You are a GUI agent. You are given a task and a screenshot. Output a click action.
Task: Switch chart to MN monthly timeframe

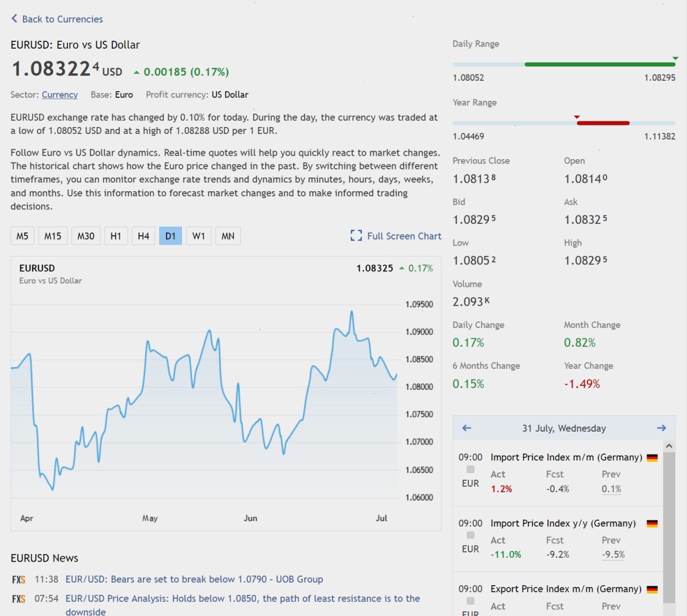point(228,236)
